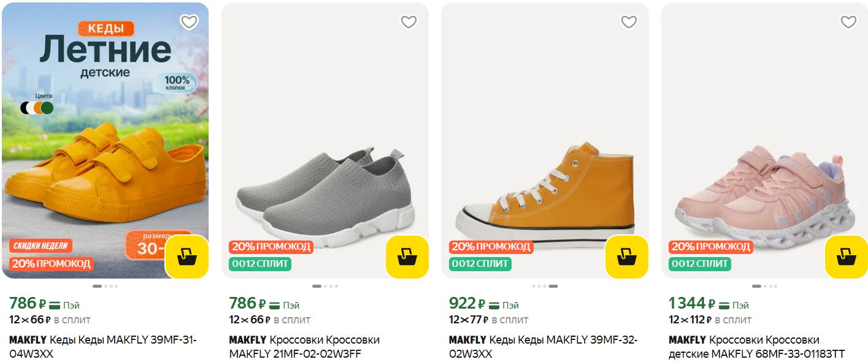Image resolution: width=868 pixels, height=362 pixels.
Task: Click the 922 ₽ Пэй price
Action: 483,304
